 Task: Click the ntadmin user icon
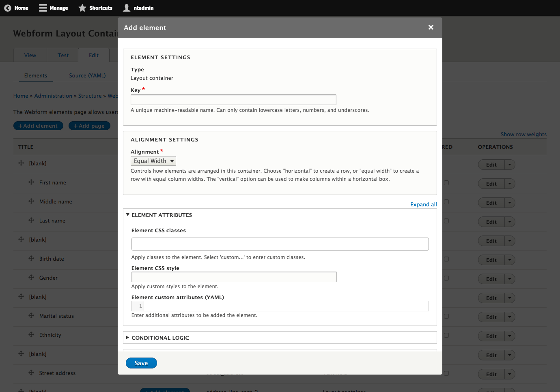pos(127,8)
